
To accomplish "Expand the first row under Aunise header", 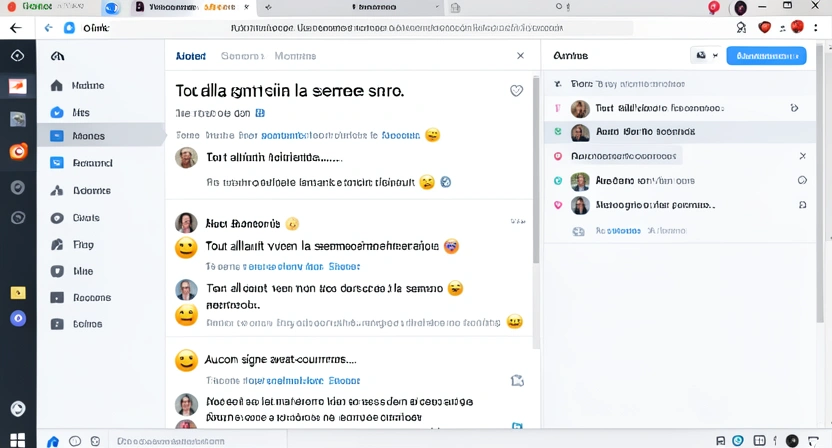I will tap(558, 84).
